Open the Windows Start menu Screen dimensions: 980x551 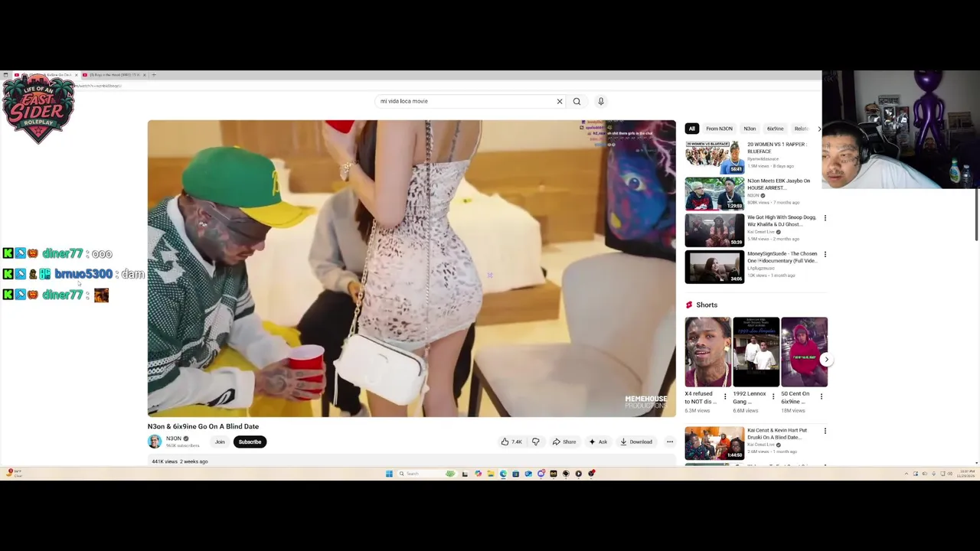389,474
